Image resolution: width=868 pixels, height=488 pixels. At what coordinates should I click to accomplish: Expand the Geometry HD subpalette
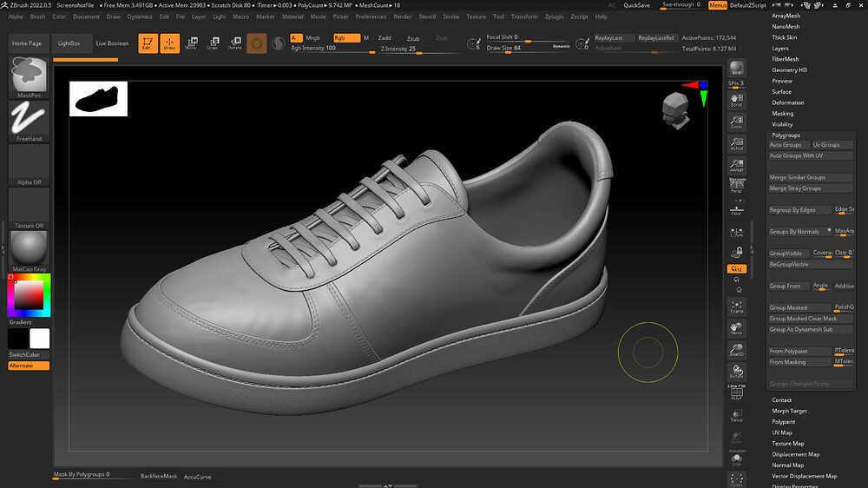[789, 69]
